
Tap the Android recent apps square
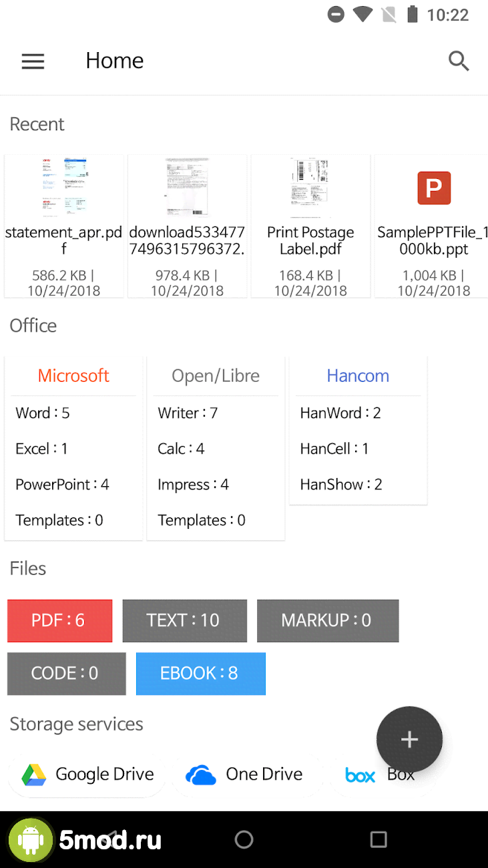coord(379,839)
